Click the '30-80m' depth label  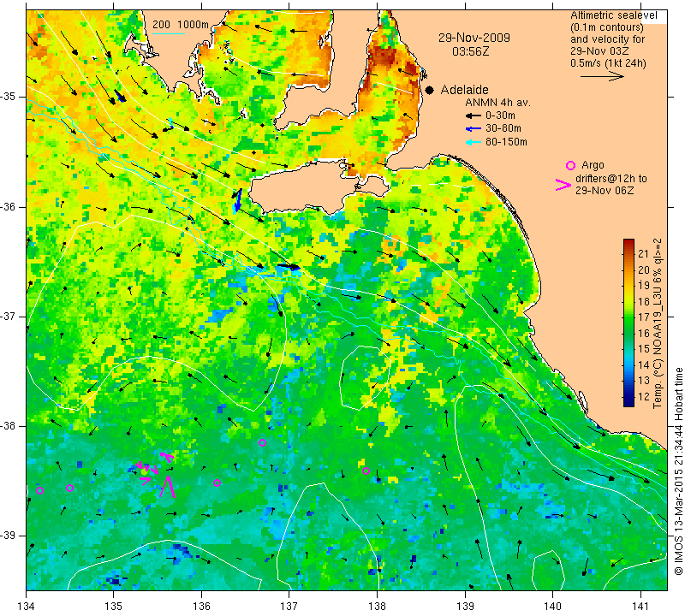pos(503,128)
